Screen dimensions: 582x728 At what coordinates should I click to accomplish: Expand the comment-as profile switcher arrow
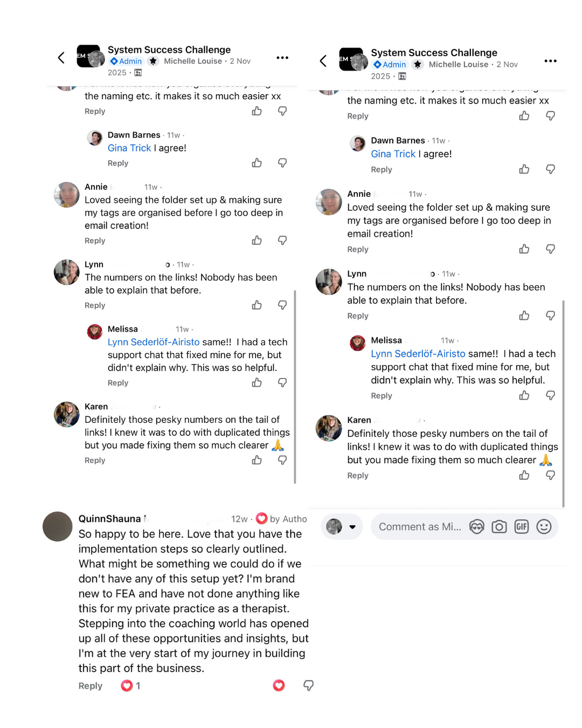(x=352, y=527)
